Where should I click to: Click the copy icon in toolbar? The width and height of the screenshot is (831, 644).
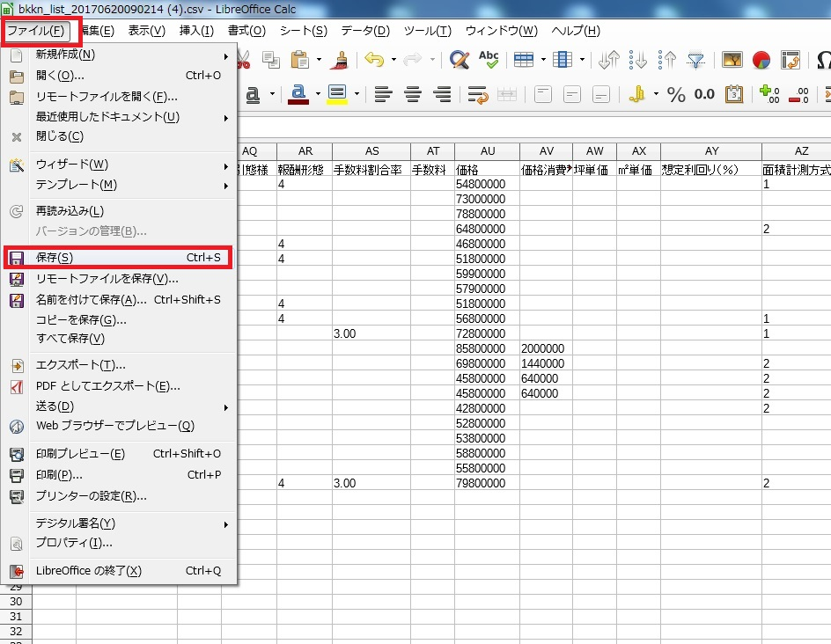pyautogui.click(x=271, y=60)
